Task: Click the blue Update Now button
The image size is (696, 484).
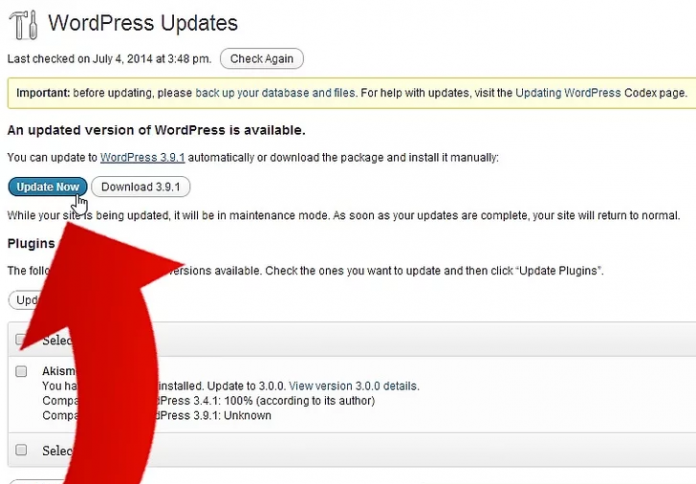Action: tap(47, 187)
